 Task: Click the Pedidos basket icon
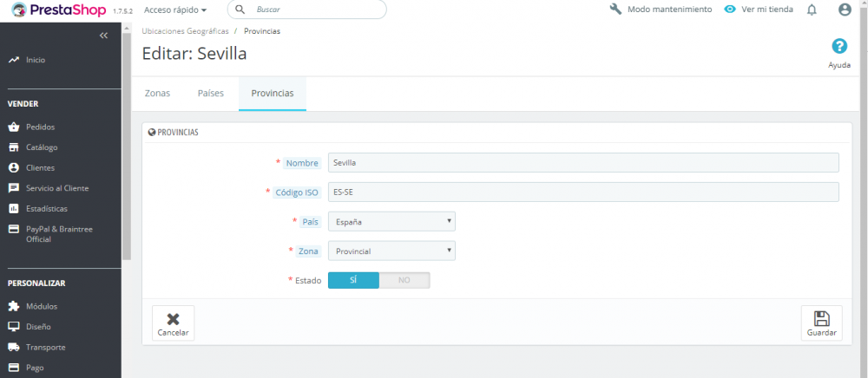pyautogui.click(x=14, y=127)
